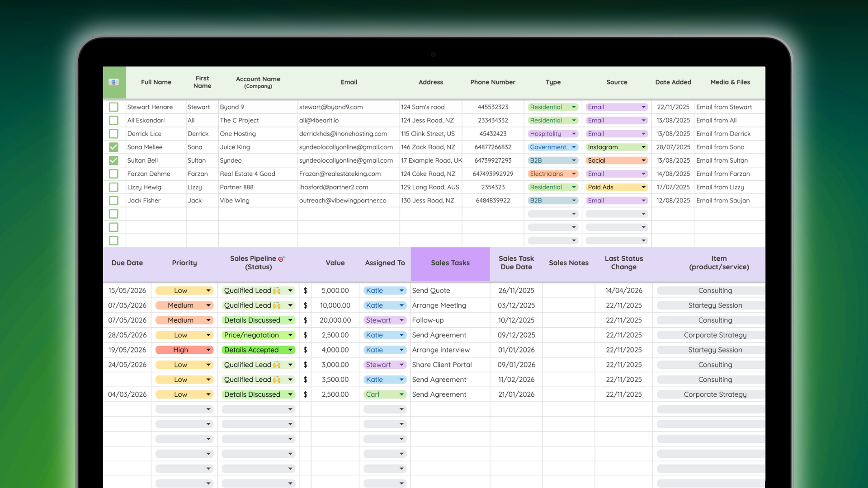The width and height of the screenshot is (868, 488).
Task: Uncheck the Sultan Bell checkbox
Action: (113, 160)
